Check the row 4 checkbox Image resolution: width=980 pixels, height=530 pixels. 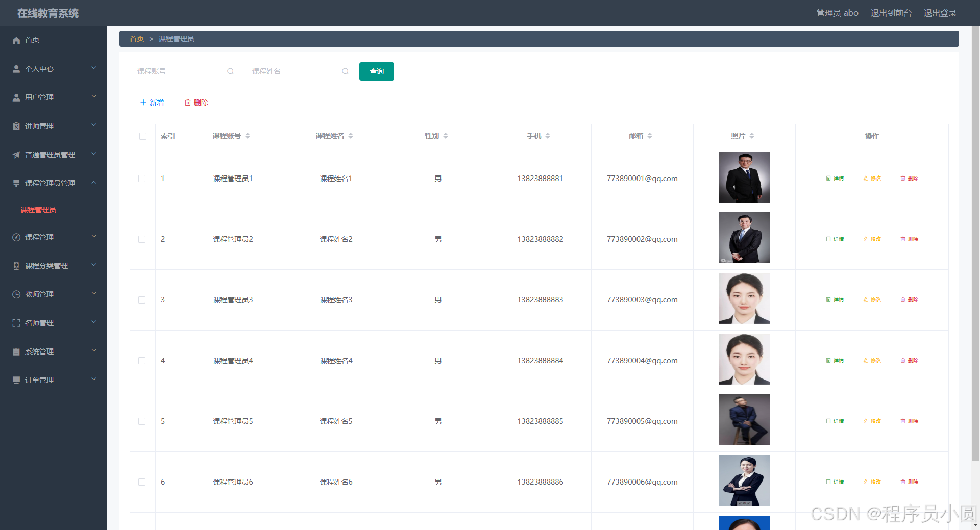(x=142, y=361)
